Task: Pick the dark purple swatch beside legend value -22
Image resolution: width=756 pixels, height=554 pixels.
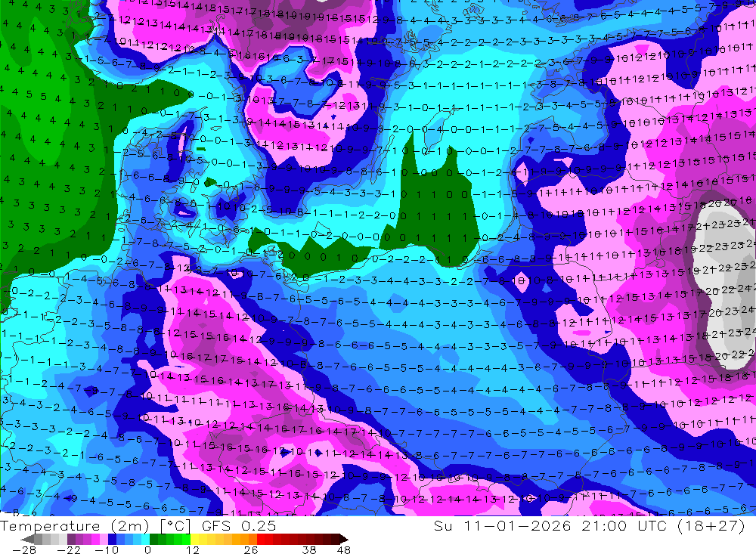Action: point(71,539)
